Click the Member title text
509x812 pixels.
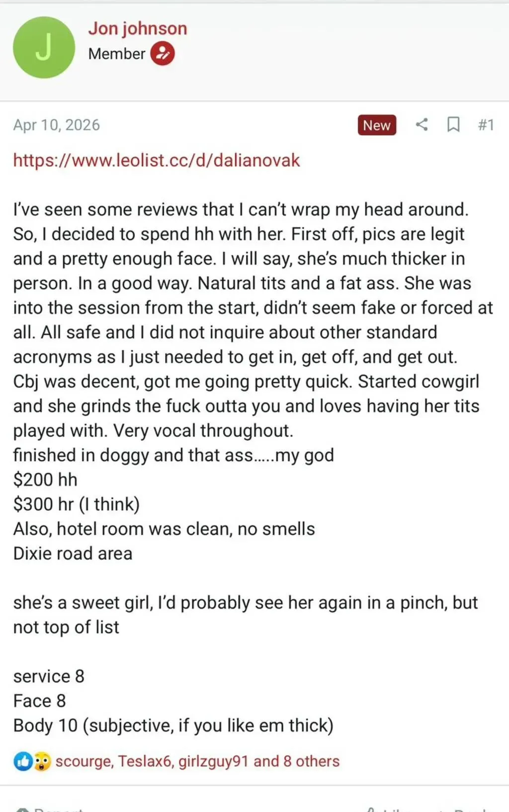tap(117, 54)
